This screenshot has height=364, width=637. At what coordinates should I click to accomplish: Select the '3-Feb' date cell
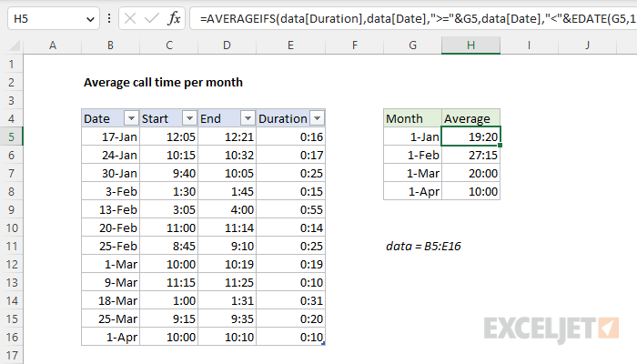point(110,191)
